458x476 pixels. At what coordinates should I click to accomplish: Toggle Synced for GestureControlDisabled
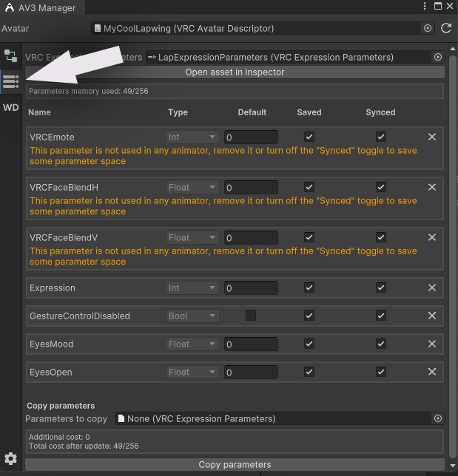pos(381,316)
